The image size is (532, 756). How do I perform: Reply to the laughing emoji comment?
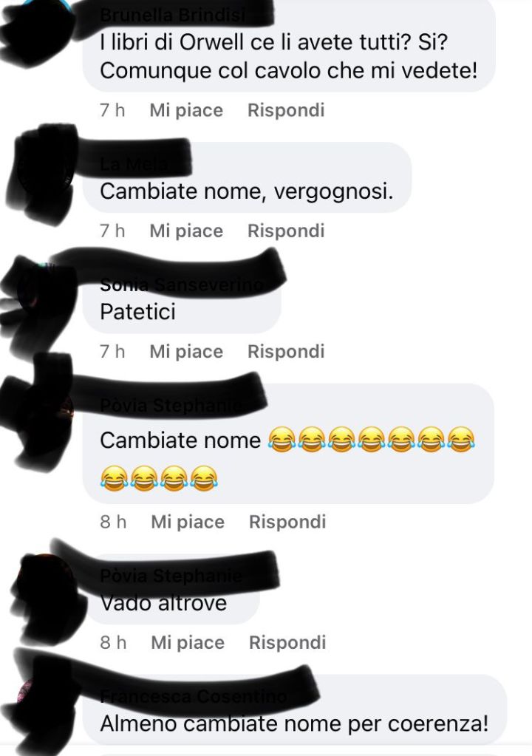[287, 522]
